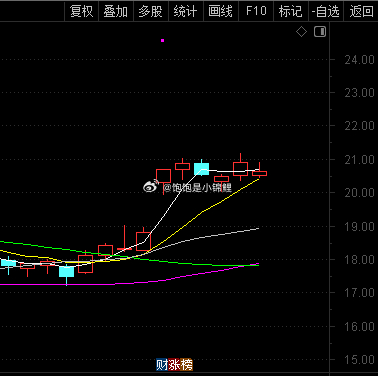378x376 pixels.
Task: Open the 叠加 overlay option
Action: 116,12
